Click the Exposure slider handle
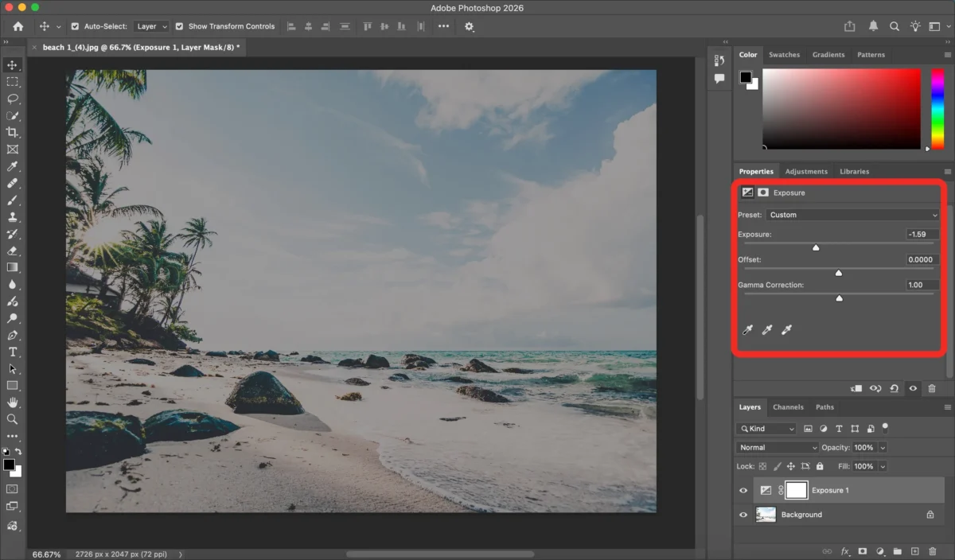The height and width of the screenshot is (560, 955). click(816, 248)
